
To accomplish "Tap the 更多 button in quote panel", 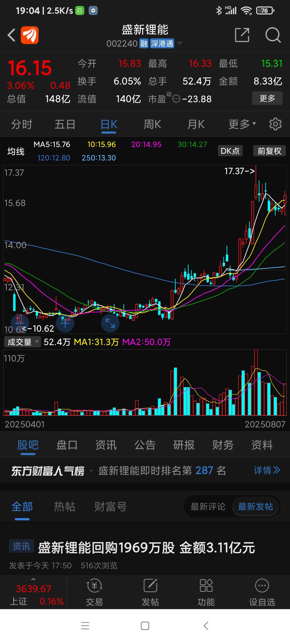I will point(267,98).
